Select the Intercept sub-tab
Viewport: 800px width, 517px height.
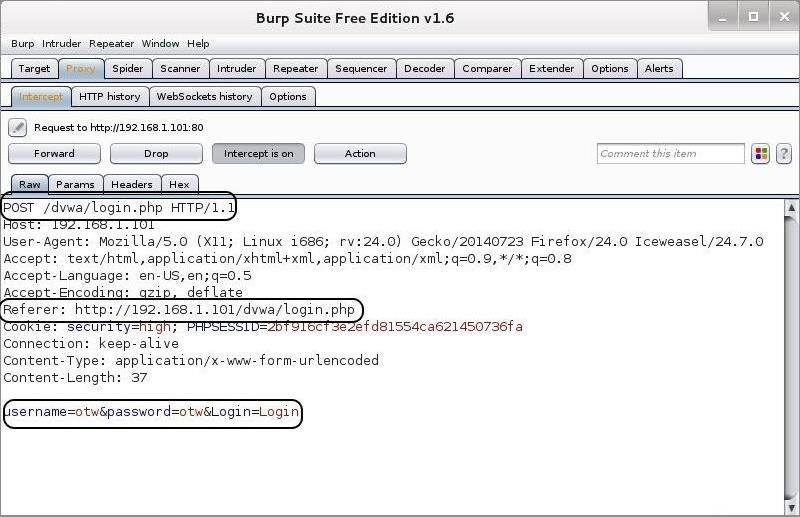pyautogui.click(x=41, y=96)
